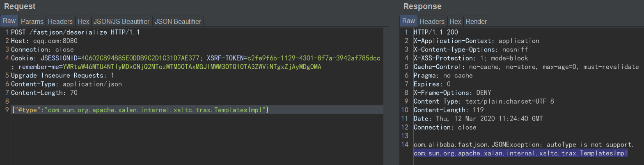Click the Content-Type: application/json request header

pos(66,84)
